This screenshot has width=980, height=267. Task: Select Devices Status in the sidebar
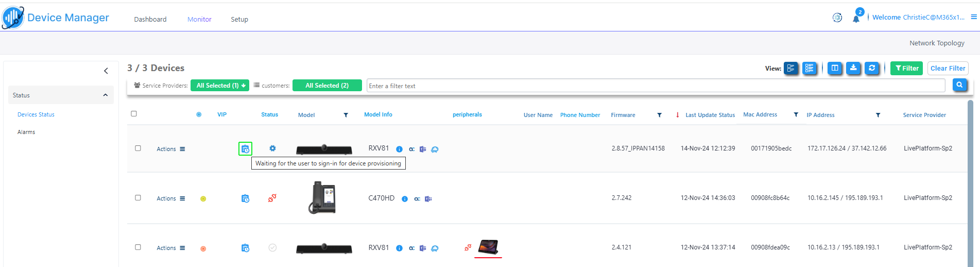(x=36, y=114)
